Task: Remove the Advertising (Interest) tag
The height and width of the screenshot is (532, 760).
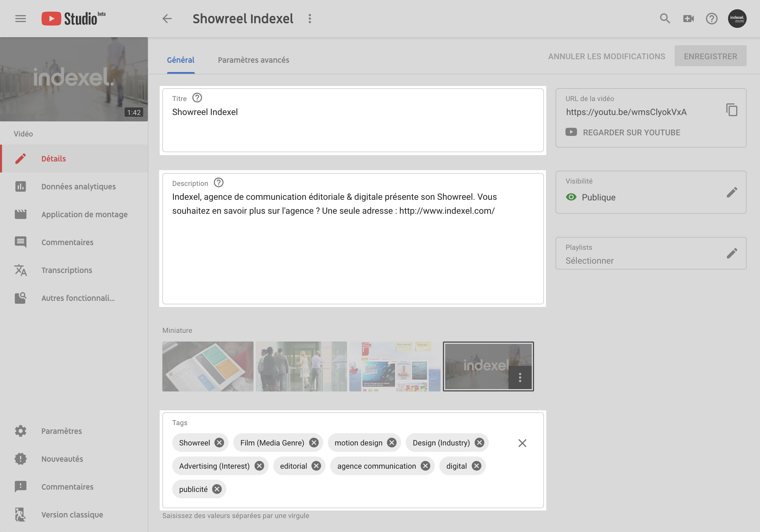Action: click(x=259, y=466)
